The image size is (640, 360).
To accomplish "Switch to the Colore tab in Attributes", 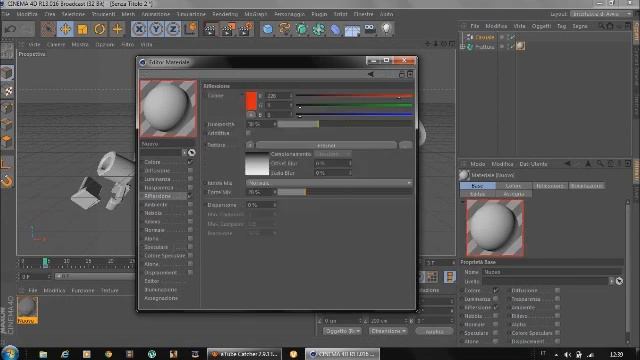I will click(513, 186).
